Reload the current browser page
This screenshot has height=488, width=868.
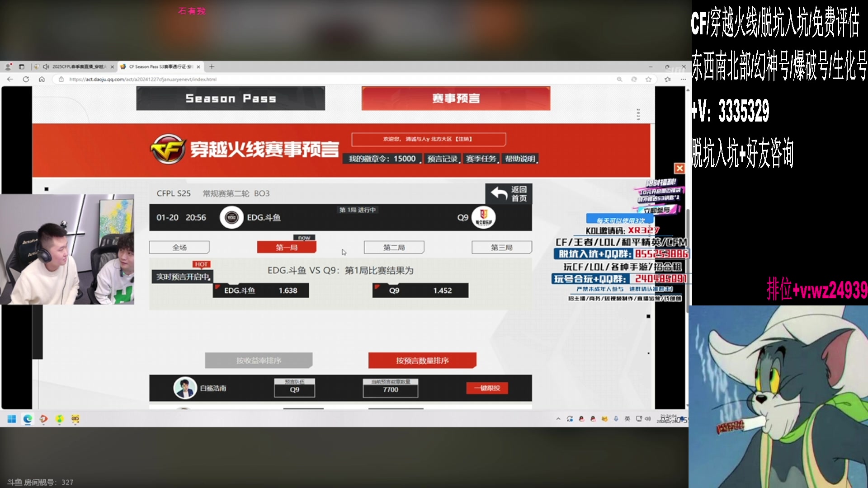26,79
